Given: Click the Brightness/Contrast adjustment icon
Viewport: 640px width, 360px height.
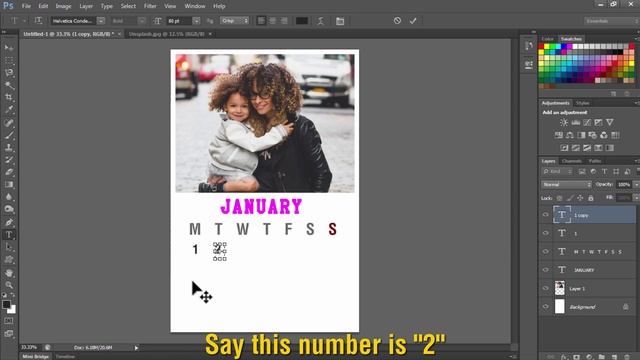Looking at the screenshot, I should point(564,122).
